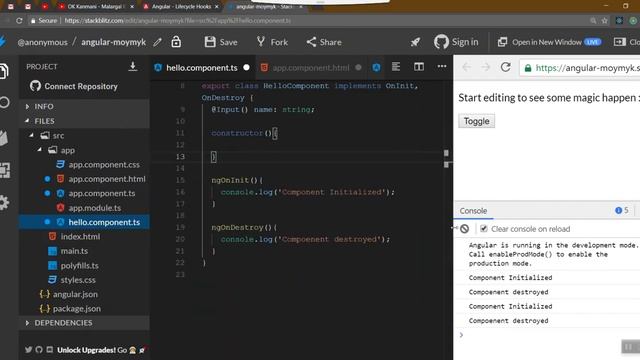Switch to third editor tab Angular icon
Viewport: 640px width, 360px height.
(376, 67)
